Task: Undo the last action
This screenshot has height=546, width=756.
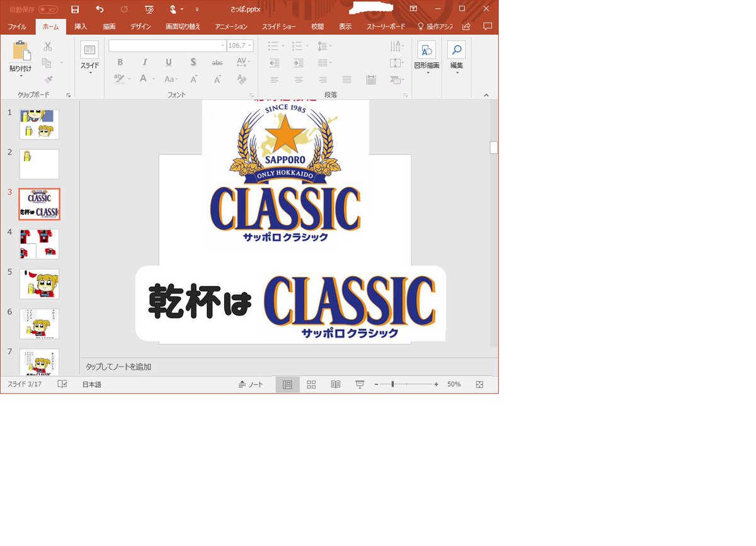Action: tap(100, 9)
